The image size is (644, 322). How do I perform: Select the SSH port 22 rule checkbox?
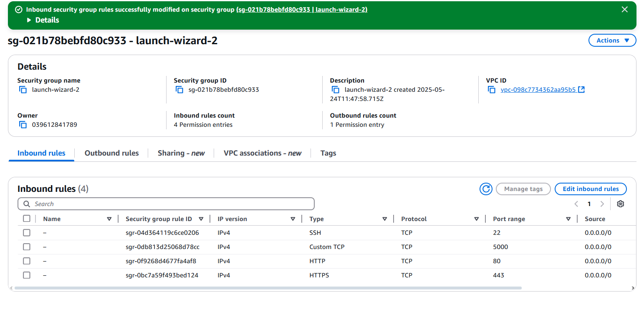(x=27, y=233)
